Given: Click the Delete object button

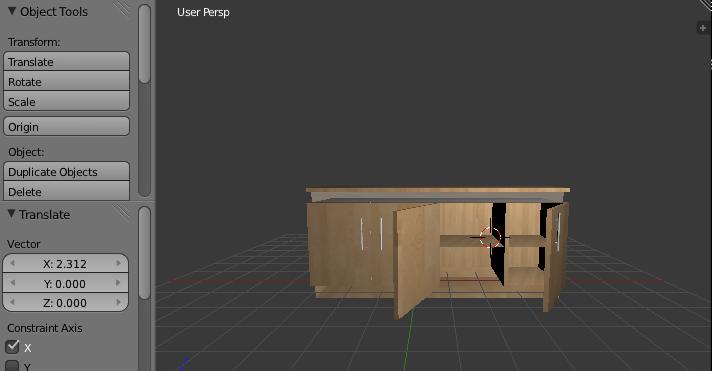Looking at the screenshot, I should click(x=66, y=191).
